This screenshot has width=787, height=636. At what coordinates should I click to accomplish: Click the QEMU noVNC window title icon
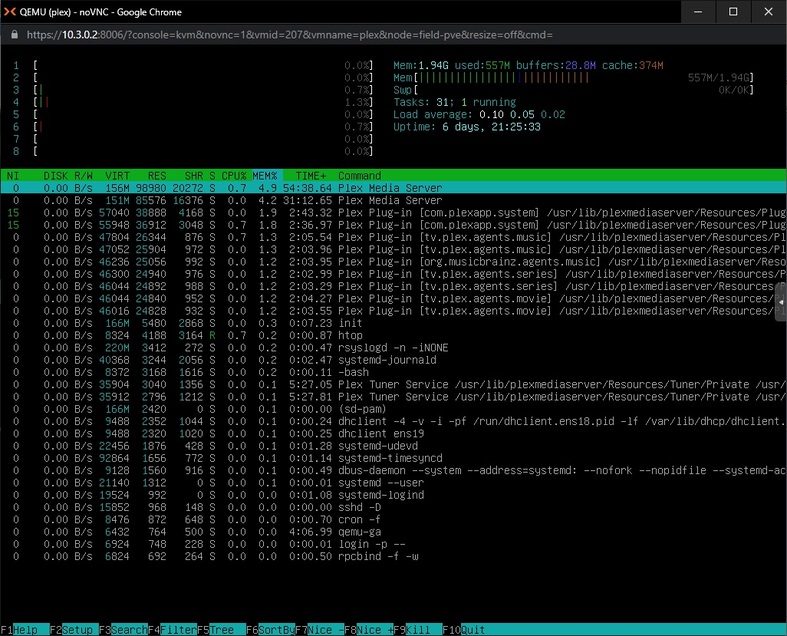10,12
